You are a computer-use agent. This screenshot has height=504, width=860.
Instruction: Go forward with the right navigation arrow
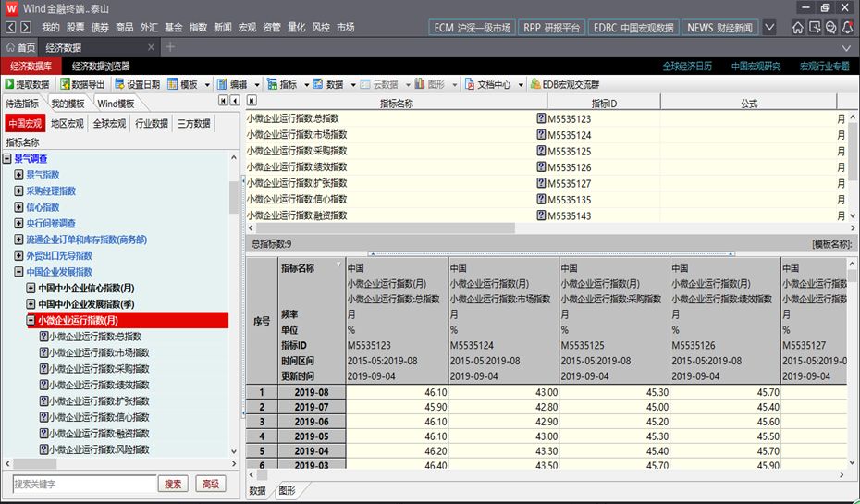tap(26, 27)
